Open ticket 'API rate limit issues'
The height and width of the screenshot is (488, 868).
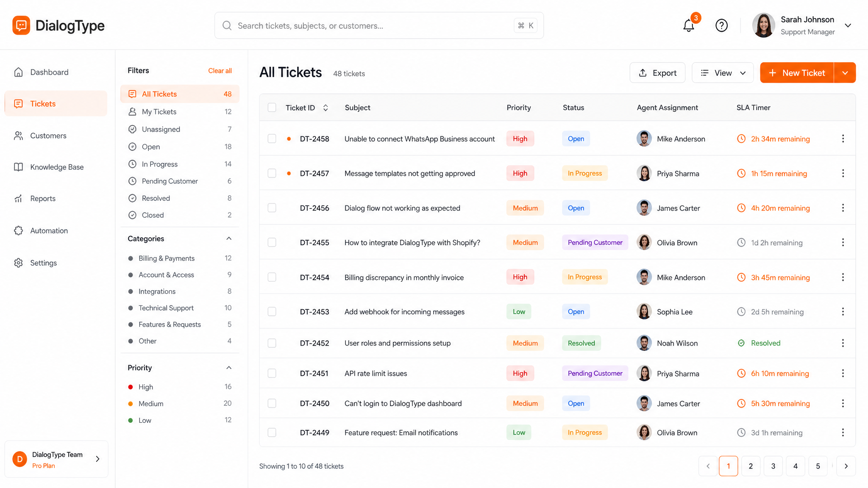[x=376, y=374]
